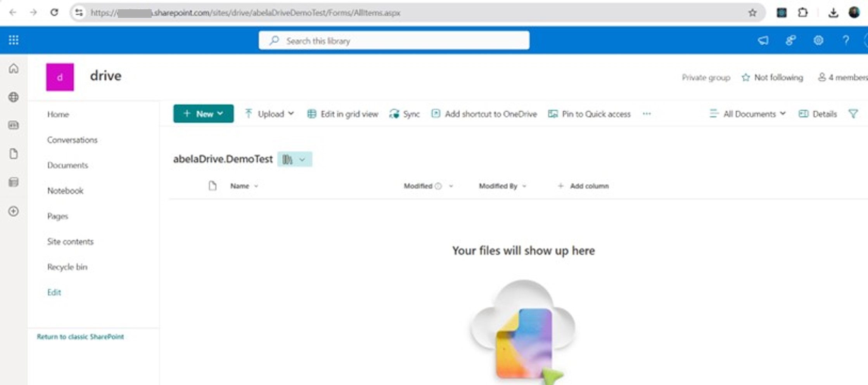Open My sites globe icon in app bar

[x=14, y=97]
